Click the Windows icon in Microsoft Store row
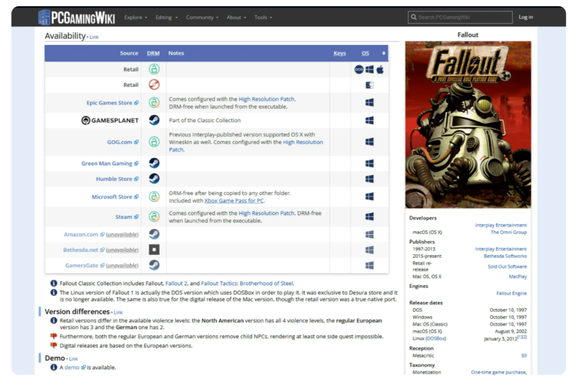The height and width of the screenshot is (390, 588). pos(369,197)
